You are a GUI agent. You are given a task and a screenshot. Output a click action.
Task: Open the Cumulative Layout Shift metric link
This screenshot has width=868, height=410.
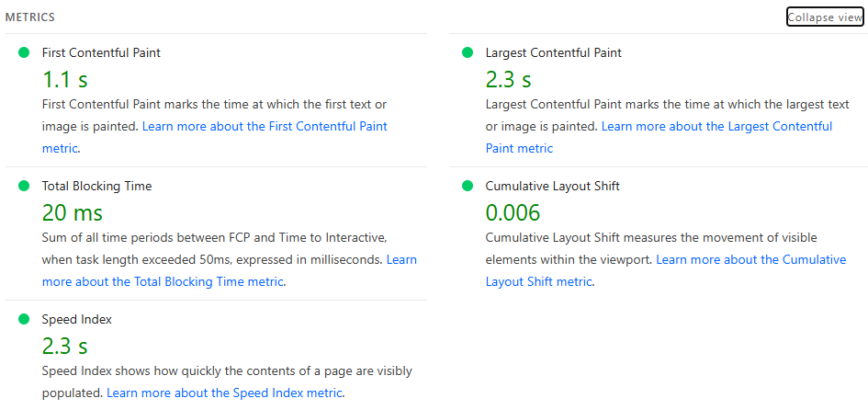tap(666, 270)
